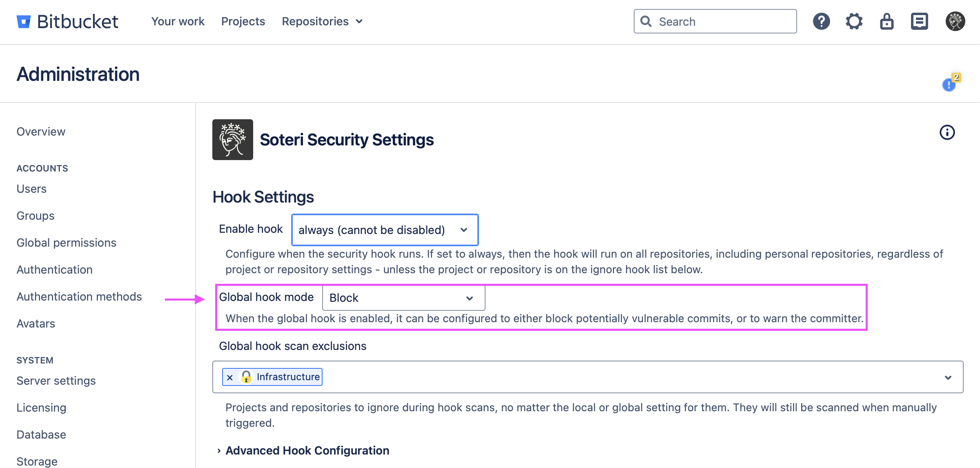Image resolution: width=980 pixels, height=468 pixels.
Task: Go to Your work
Action: [178, 21]
